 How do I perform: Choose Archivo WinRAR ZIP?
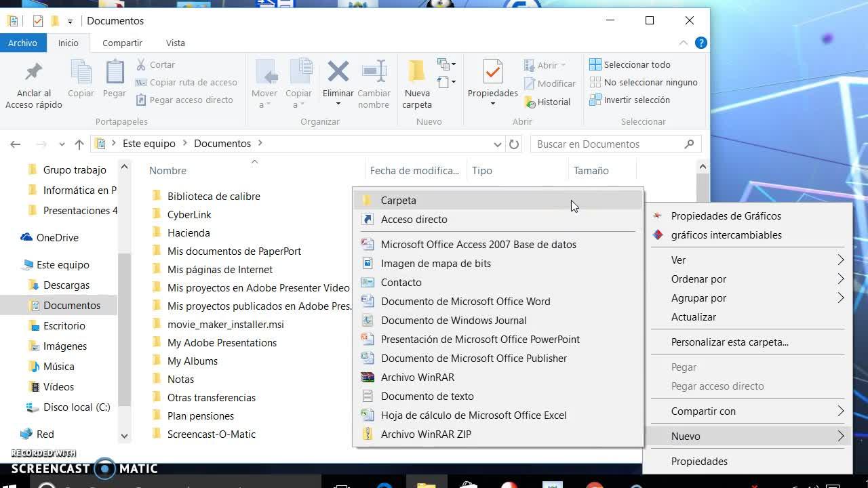[x=498, y=434]
